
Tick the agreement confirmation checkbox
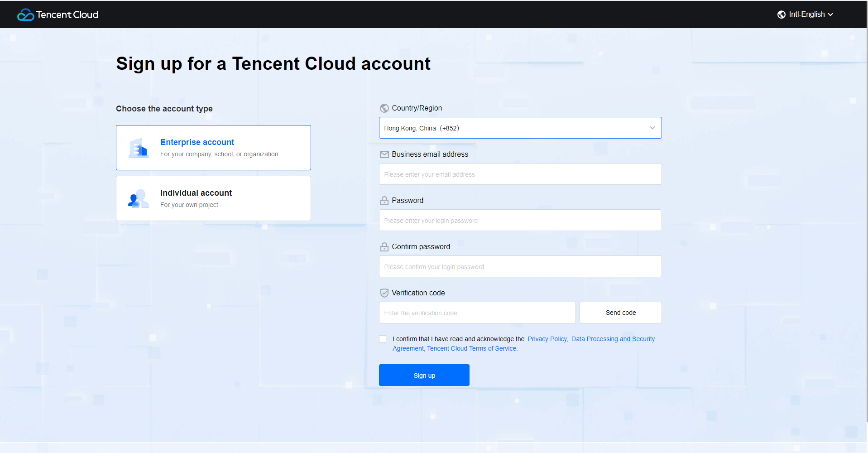tap(383, 339)
